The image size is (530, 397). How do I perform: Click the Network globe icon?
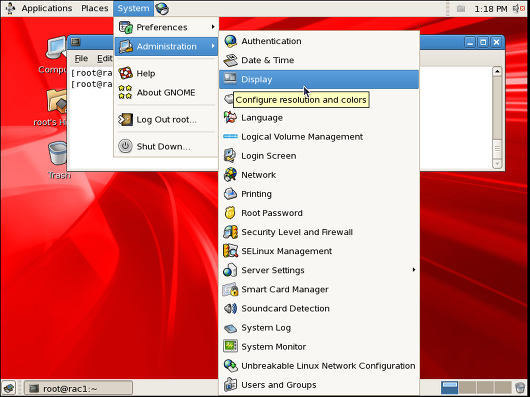231,175
